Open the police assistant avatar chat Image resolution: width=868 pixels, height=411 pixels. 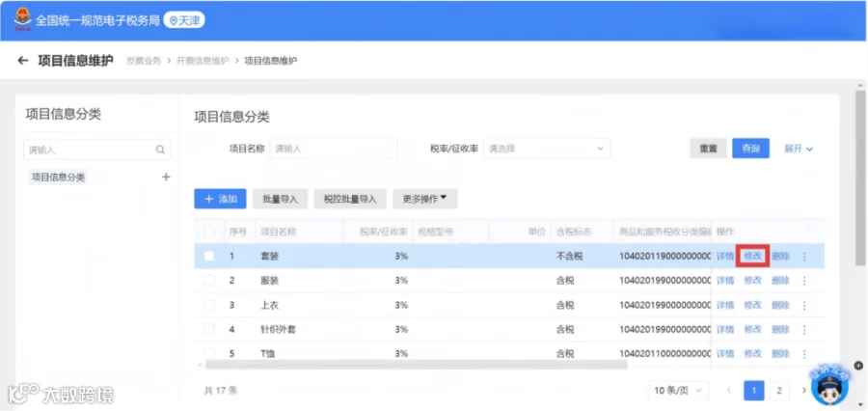pyautogui.click(x=829, y=387)
